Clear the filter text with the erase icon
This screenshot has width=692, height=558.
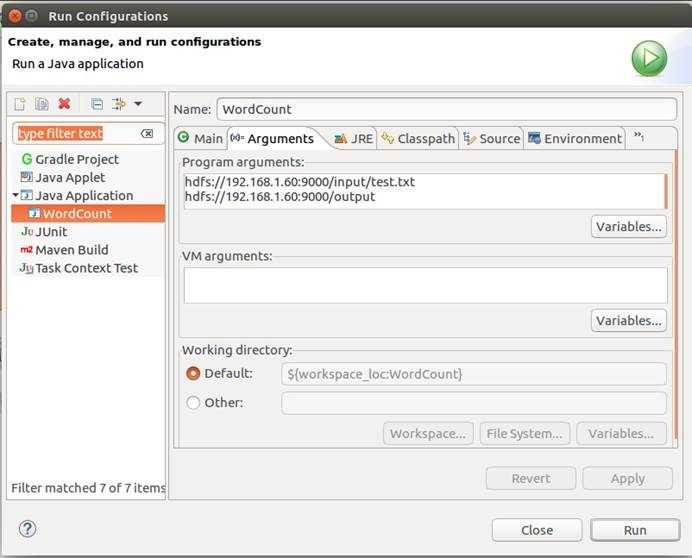tap(147, 133)
